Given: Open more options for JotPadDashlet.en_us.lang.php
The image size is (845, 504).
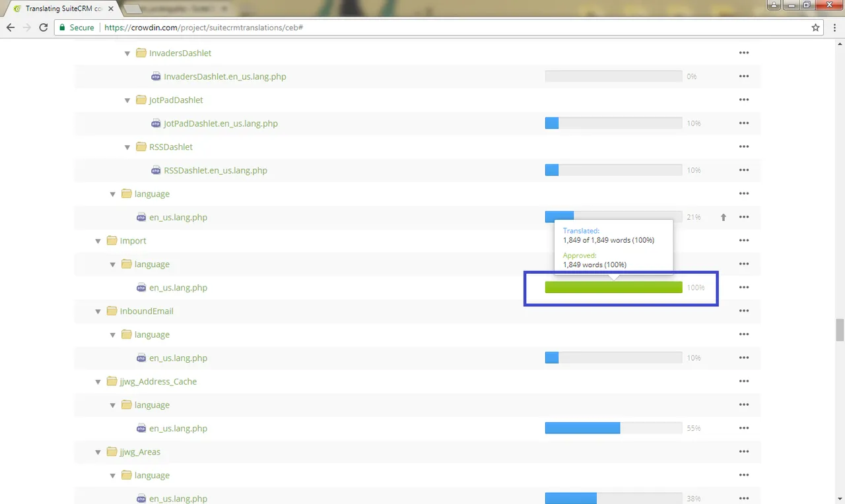Looking at the screenshot, I should (x=744, y=123).
